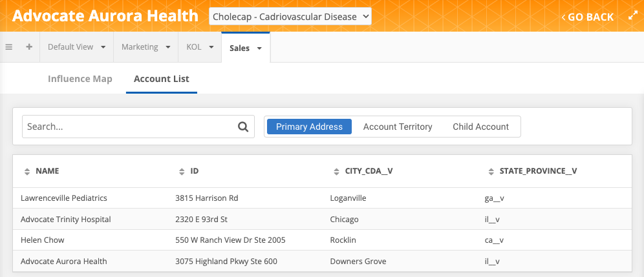The width and height of the screenshot is (644, 277).
Task: Select the Primary Address filter
Action: pyautogui.click(x=309, y=127)
